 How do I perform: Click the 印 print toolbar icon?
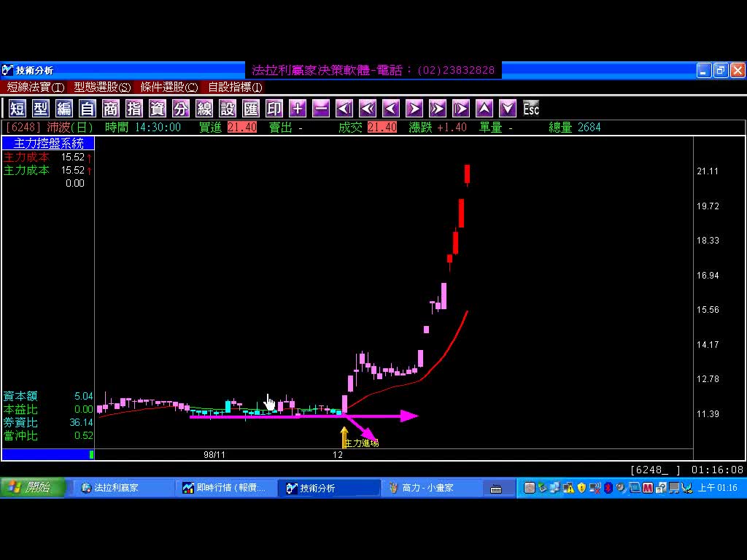point(274,109)
